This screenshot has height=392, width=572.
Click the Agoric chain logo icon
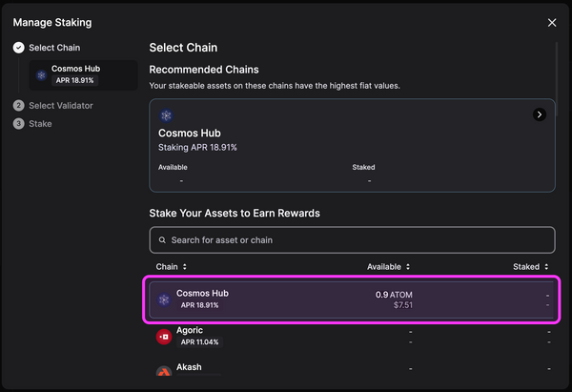164,337
